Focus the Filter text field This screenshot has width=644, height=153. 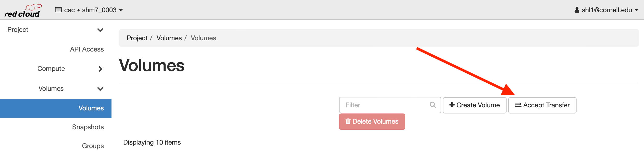(x=390, y=105)
